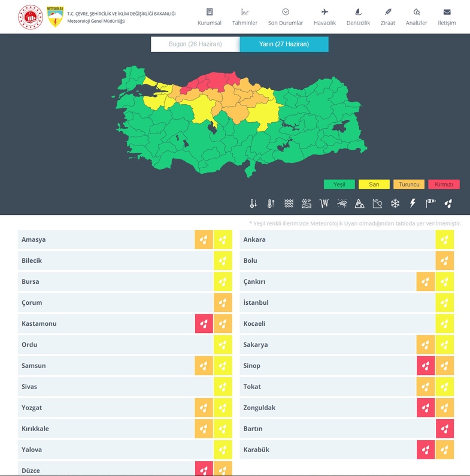Click the yellow Kocaeli rain warning icon
This screenshot has height=476, width=470.
click(x=445, y=323)
